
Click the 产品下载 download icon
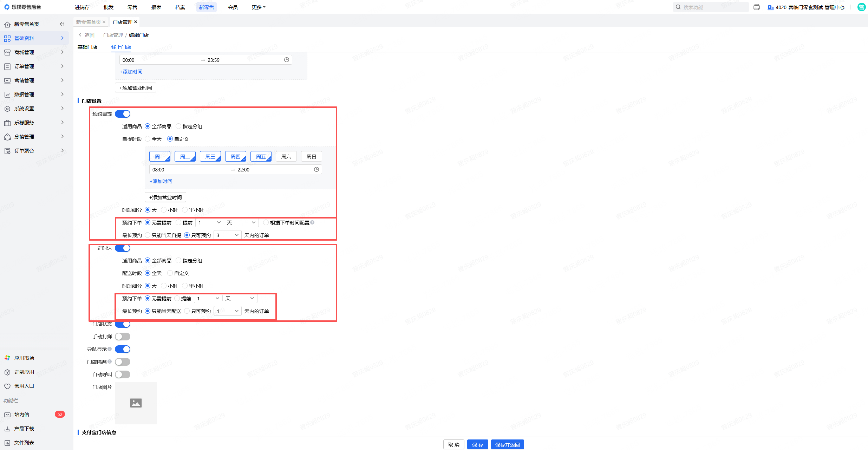[x=7, y=429]
